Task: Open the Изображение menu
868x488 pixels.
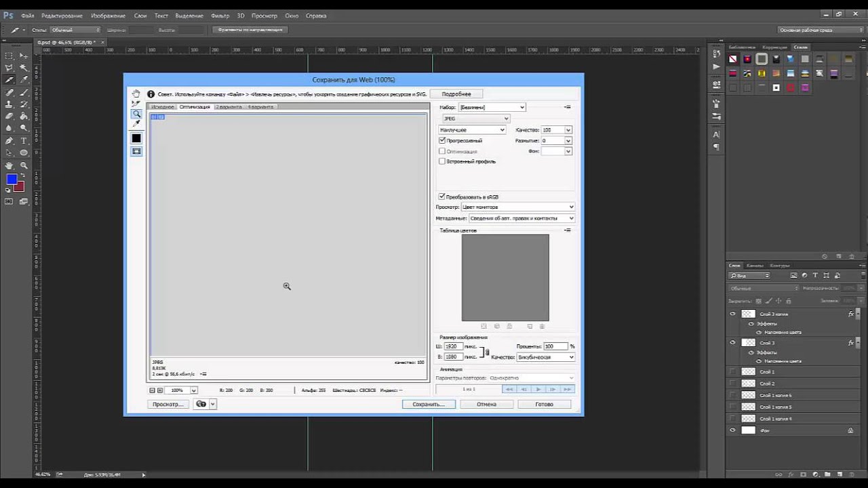Action: (x=108, y=16)
